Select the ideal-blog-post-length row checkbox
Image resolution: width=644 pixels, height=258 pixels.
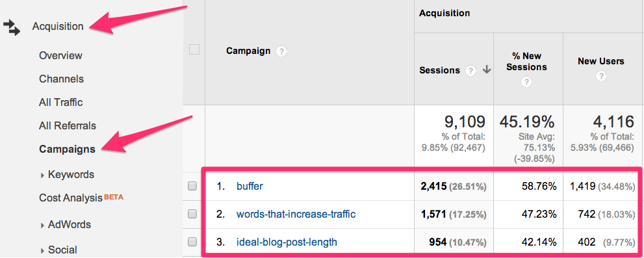pos(192,242)
